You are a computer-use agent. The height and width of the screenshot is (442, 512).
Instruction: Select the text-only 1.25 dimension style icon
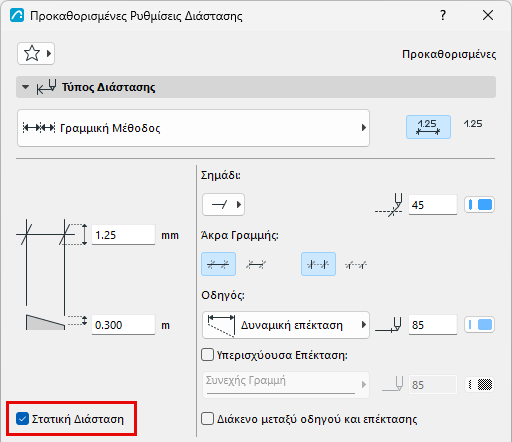[473, 124]
